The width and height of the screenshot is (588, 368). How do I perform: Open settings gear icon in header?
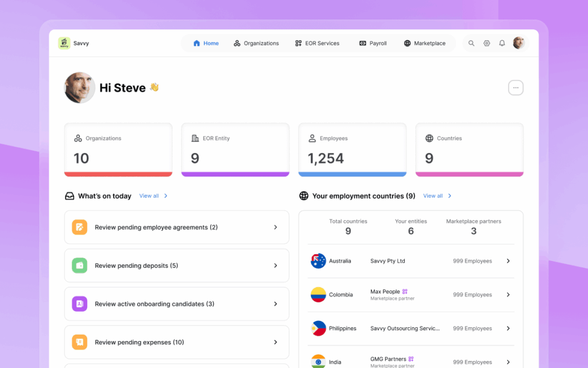coord(487,43)
